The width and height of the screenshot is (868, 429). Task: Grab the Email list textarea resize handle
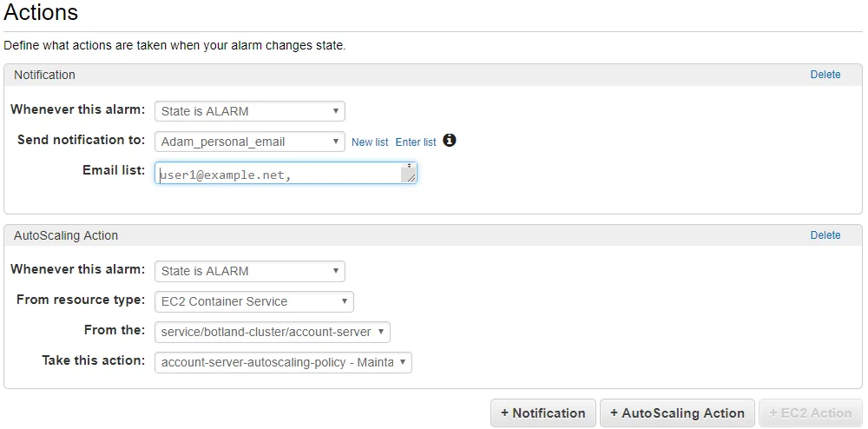coord(411,178)
